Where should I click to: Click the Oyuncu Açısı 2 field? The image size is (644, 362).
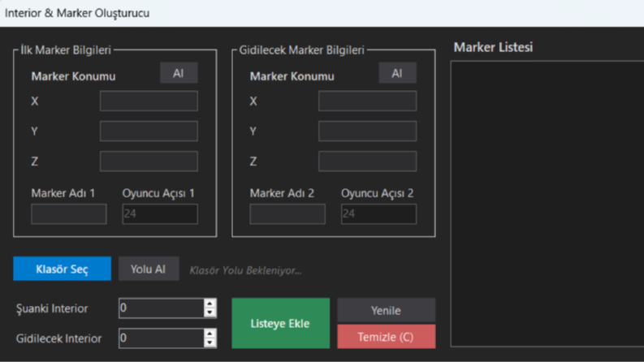(x=378, y=213)
